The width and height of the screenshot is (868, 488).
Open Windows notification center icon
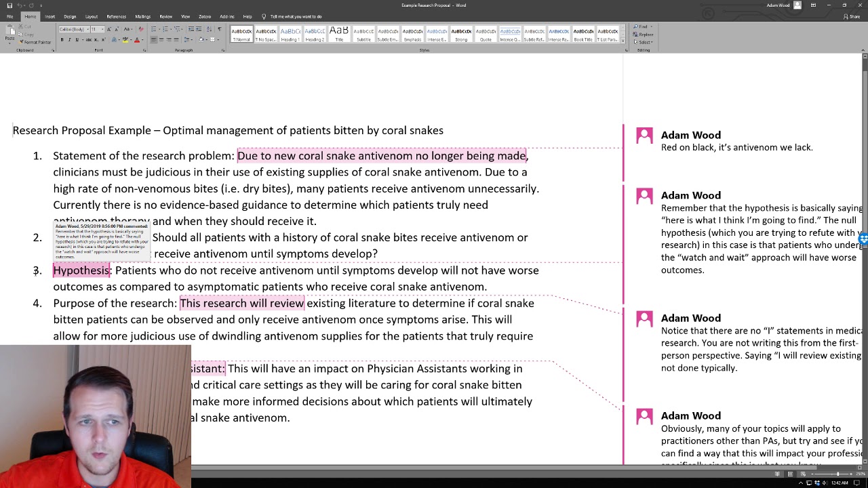[x=856, y=483]
